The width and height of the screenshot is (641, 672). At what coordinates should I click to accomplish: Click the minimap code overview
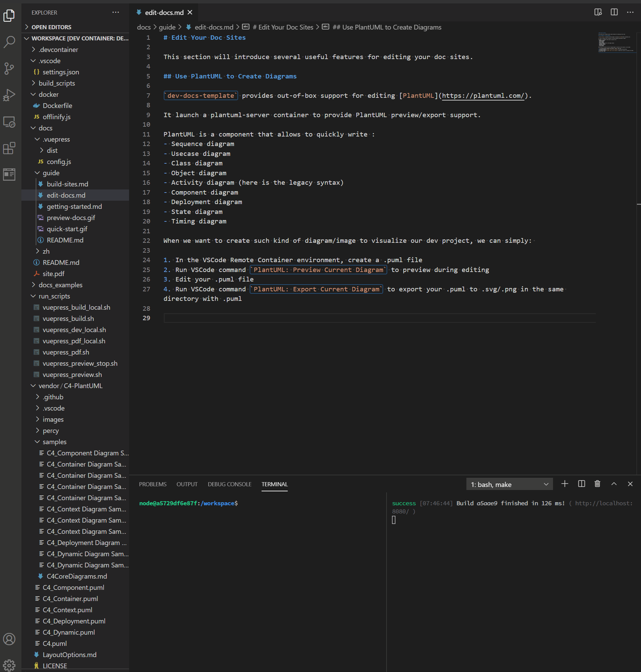tap(616, 43)
